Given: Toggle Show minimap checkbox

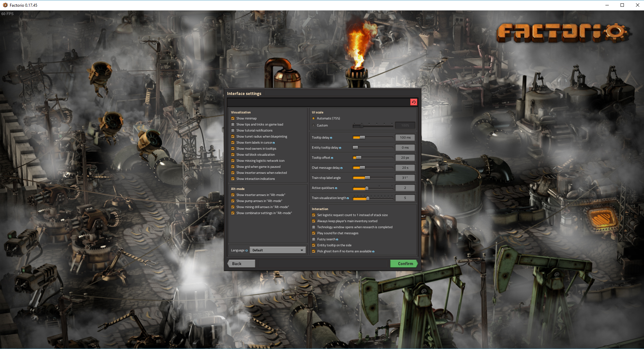Looking at the screenshot, I should [233, 118].
